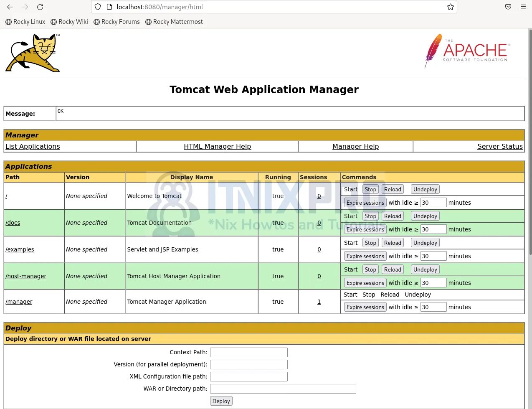Expire sessions for the /manager application

coord(365,307)
